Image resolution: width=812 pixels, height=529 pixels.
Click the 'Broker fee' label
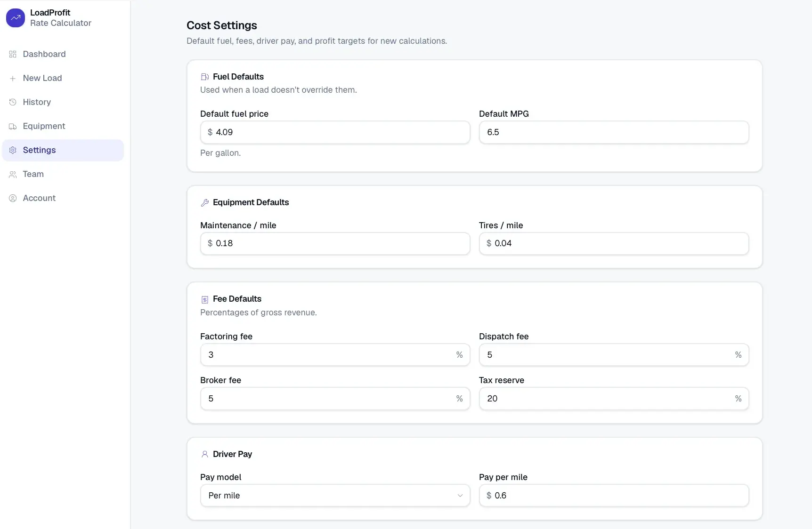click(220, 380)
